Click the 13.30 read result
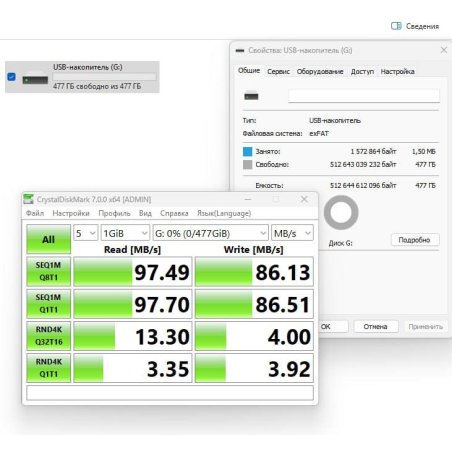Screen dimensions: 452x452 [x=133, y=336]
